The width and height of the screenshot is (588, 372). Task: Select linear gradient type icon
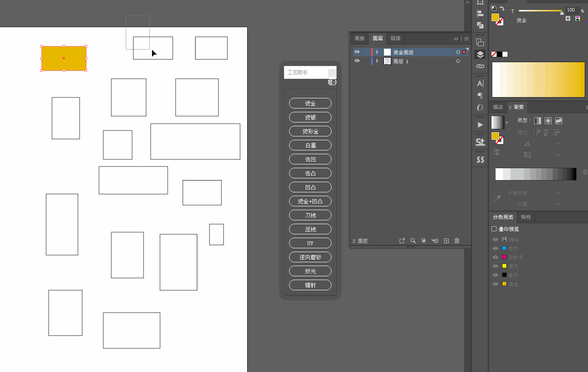(x=538, y=121)
